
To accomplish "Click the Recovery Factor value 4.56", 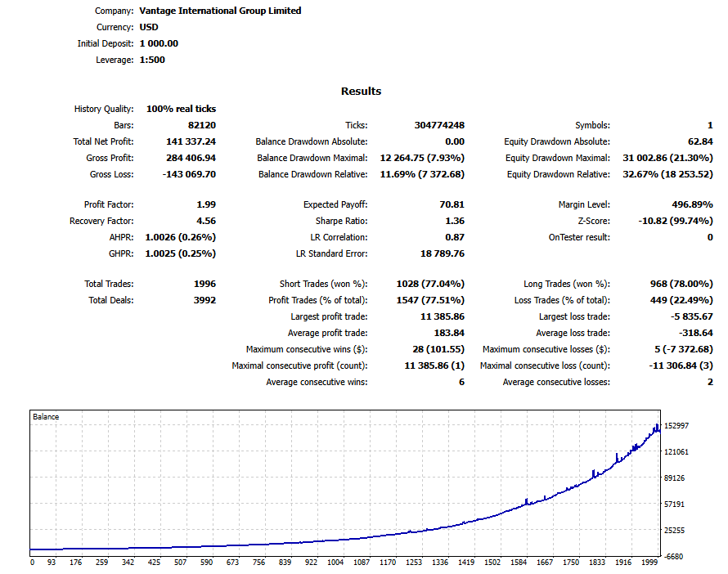I will point(207,221).
